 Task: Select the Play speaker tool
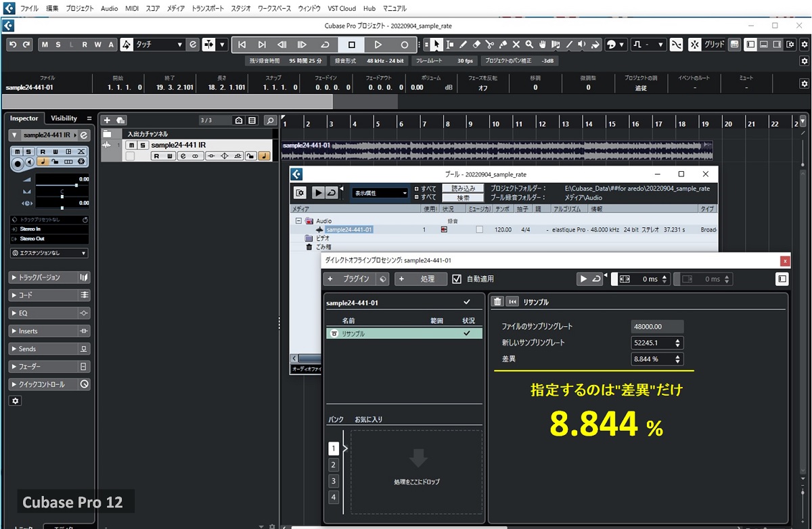click(x=583, y=45)
